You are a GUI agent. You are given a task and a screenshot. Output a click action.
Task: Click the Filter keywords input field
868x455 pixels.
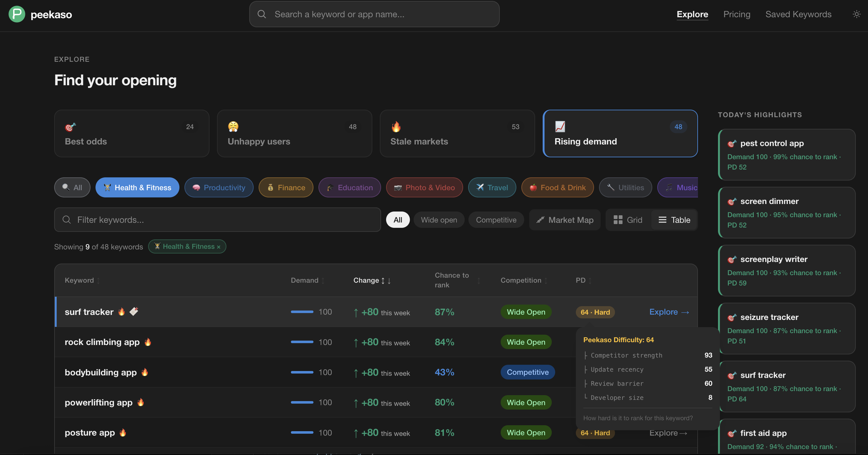(217, 220)
